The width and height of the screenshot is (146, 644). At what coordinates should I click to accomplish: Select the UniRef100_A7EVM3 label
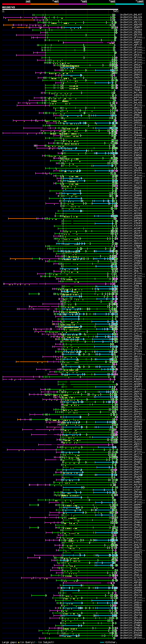[x=131, y=226]
